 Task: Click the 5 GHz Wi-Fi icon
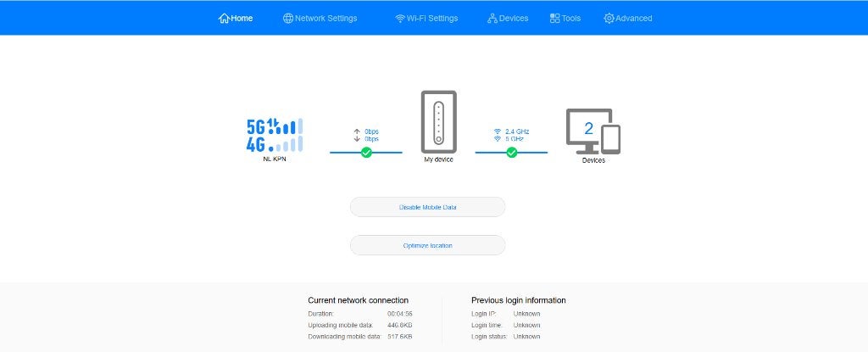(x=497, y=138)
